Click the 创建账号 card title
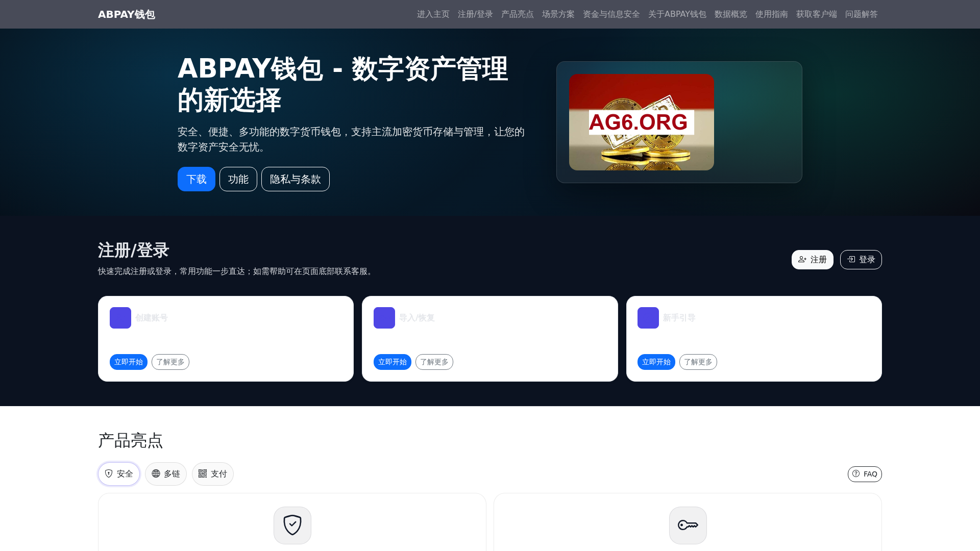980x551 pixels. (x=152, y=318)
